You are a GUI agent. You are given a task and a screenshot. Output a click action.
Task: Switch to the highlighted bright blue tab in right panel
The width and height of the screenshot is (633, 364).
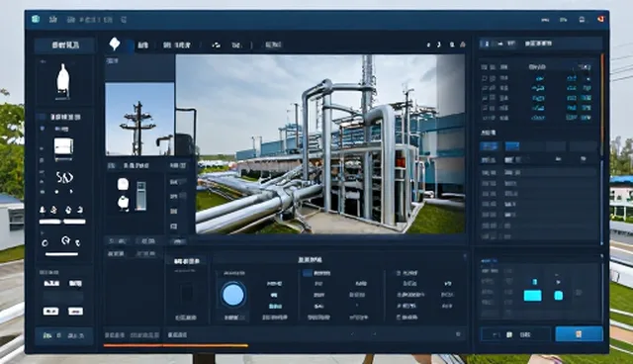click(512, 146)
